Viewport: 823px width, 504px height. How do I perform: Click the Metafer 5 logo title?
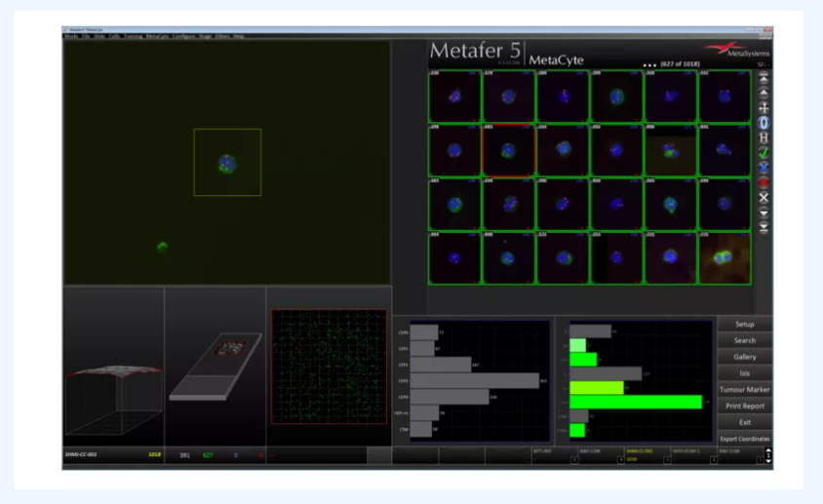[475, 51]
